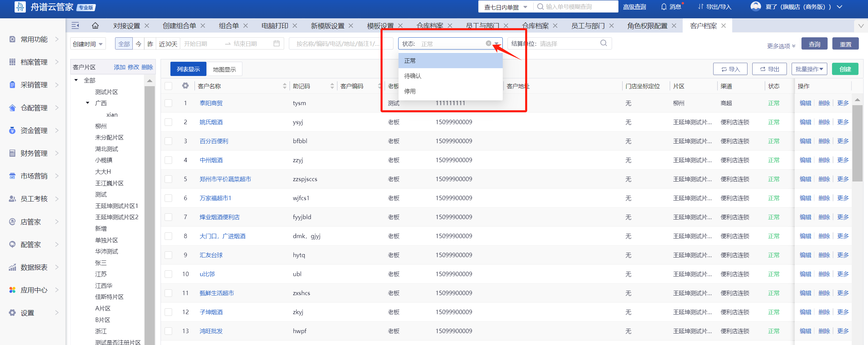Click the home icon tab
This screenshot has width=868, height=345.
tap(95, 26)
